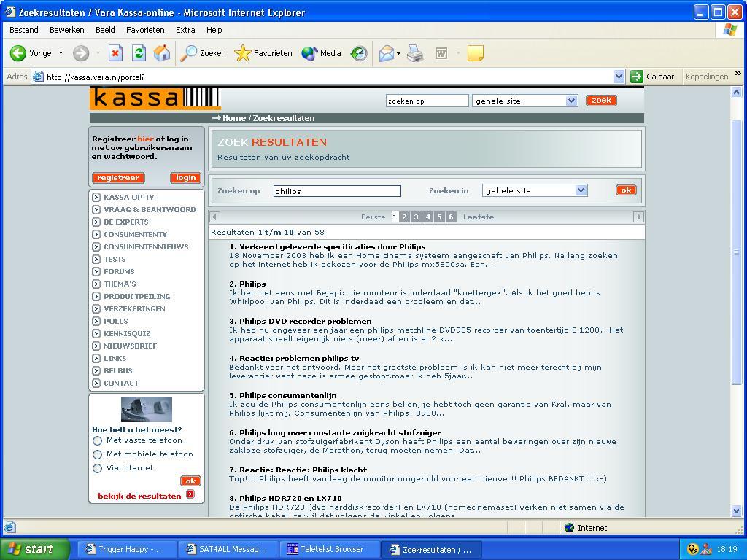Open the History clock icon

click(x=359, y=53)
